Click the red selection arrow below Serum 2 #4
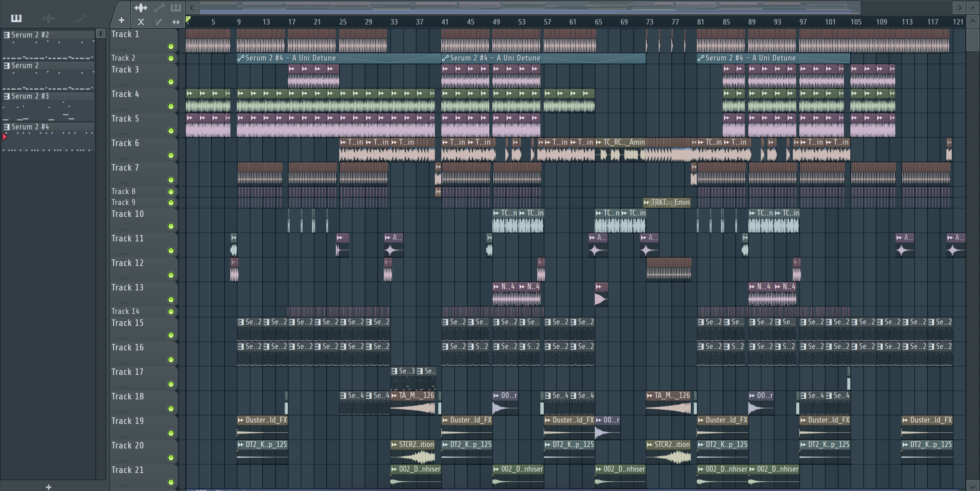Screen dimensions: 980x491 tap(4, 137)
